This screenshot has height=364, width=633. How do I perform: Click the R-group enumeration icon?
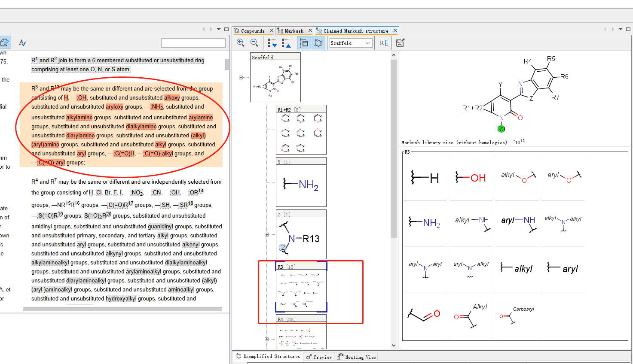(x=384, y=43)
